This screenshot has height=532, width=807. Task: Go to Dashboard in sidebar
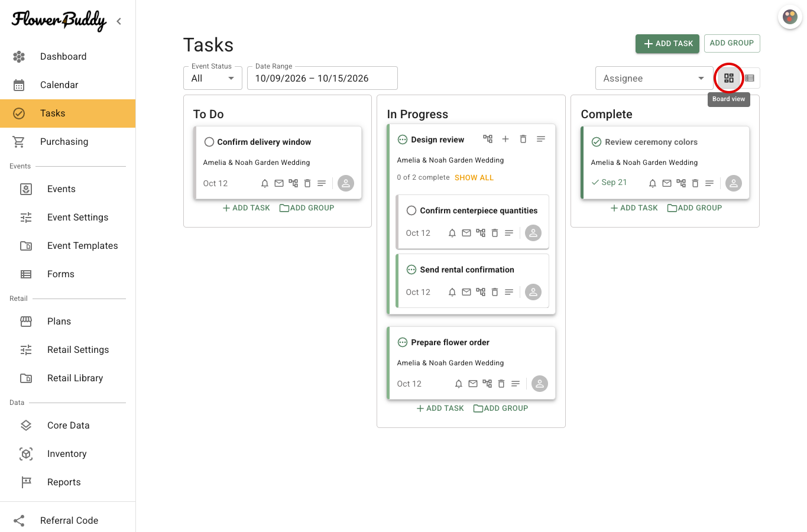(x=67, y=57)
